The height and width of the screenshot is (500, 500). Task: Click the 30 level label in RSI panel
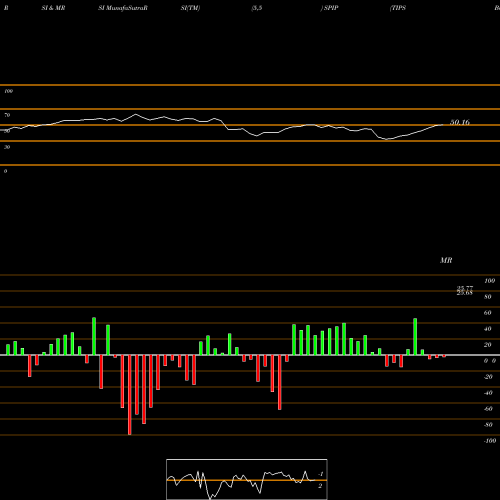[x=7, y=147]
